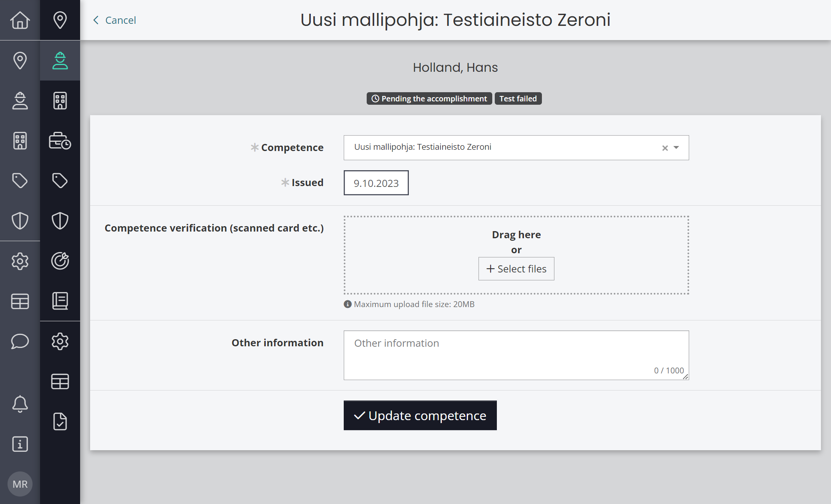831x504 pixels.
Task: Click the location pin icon in the first sidebar column
Action: pyautogui.click(x=20, y=60)
